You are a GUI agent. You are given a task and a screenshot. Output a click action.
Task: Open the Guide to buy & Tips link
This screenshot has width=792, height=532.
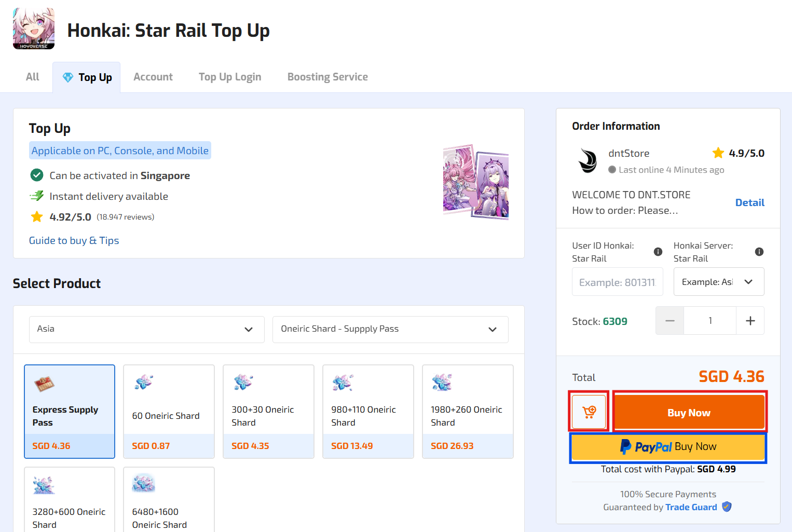74,240
